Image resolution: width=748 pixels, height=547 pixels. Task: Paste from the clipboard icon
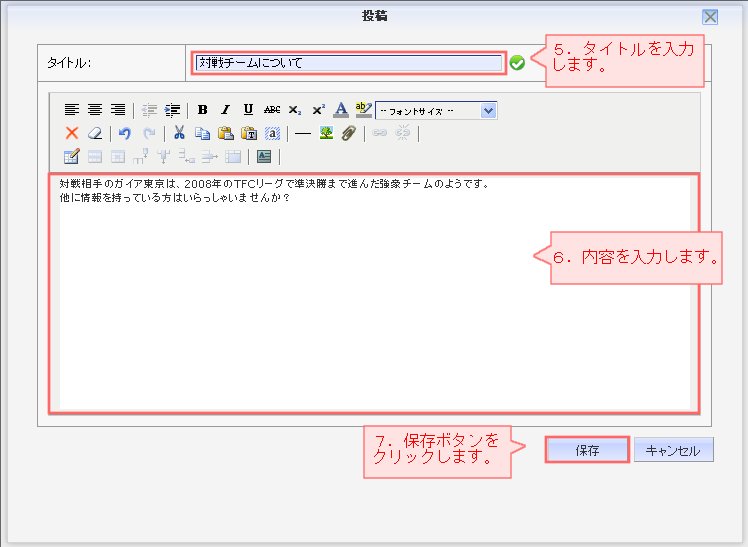[x=226, y=133]
